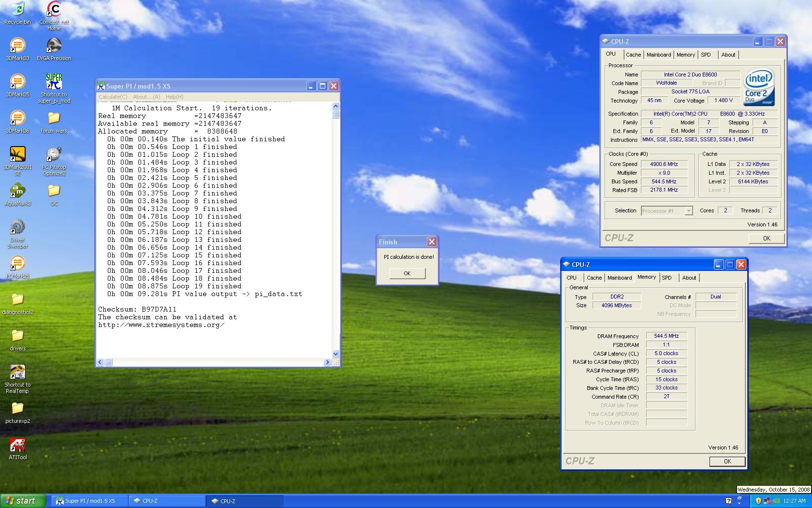Click the Core Voltage 1.480 V field
Viewport: 812px width, 508px height.
[x=724, y=100]
